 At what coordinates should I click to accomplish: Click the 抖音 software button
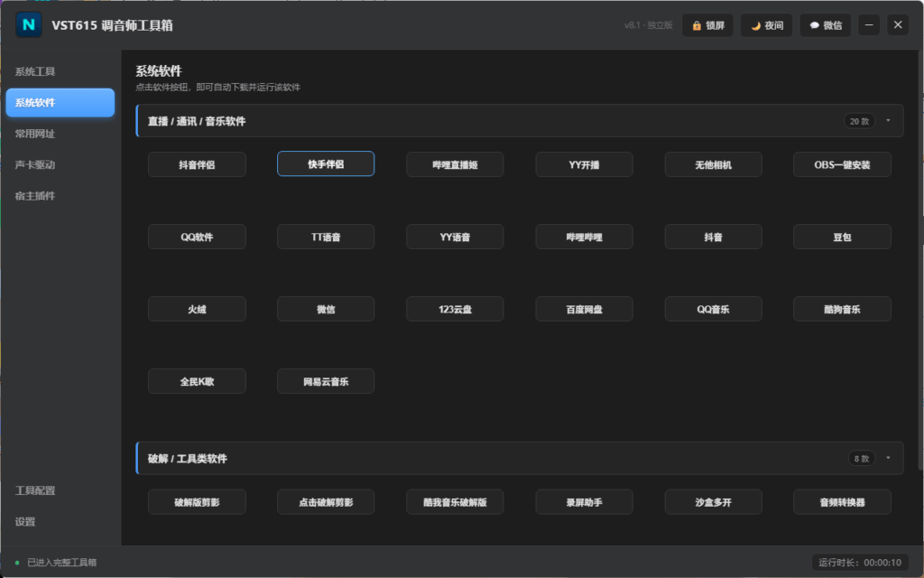coord(713,237)
